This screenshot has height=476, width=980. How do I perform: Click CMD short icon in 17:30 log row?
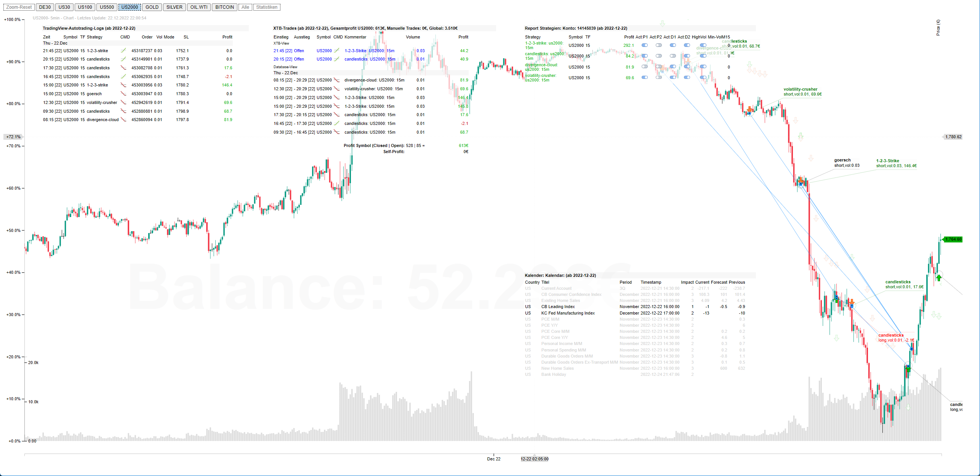pos(123,68)
